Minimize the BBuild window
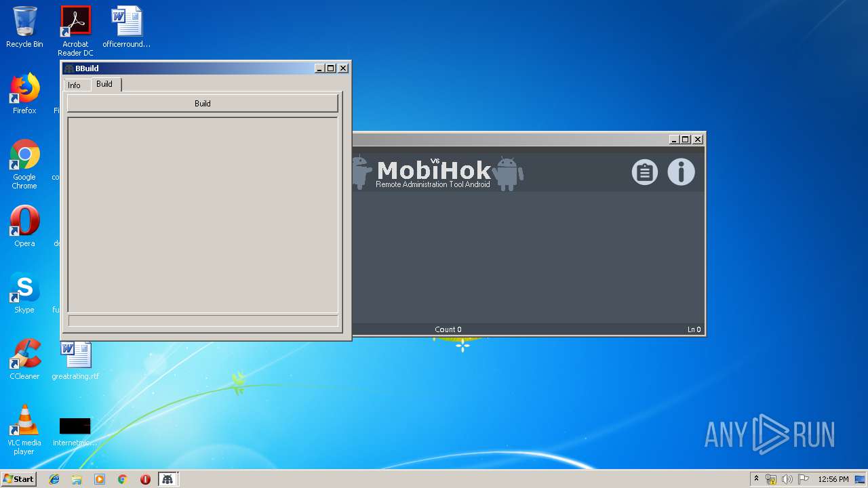Screen dimensions: 868x488 pyautogui.click(x=319, y=68)
